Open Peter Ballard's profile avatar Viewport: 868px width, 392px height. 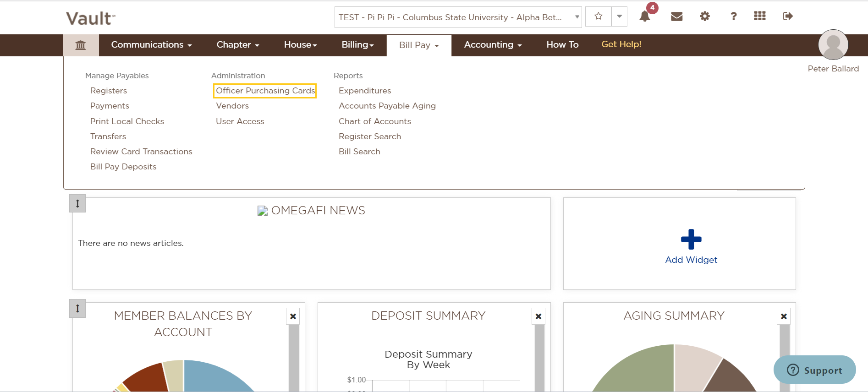[833, 44]
